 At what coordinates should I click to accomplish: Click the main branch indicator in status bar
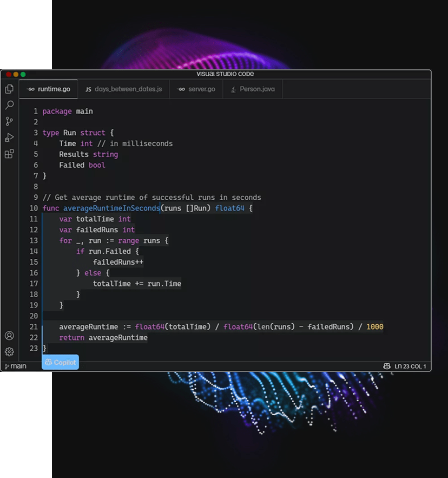coord(15,366)
